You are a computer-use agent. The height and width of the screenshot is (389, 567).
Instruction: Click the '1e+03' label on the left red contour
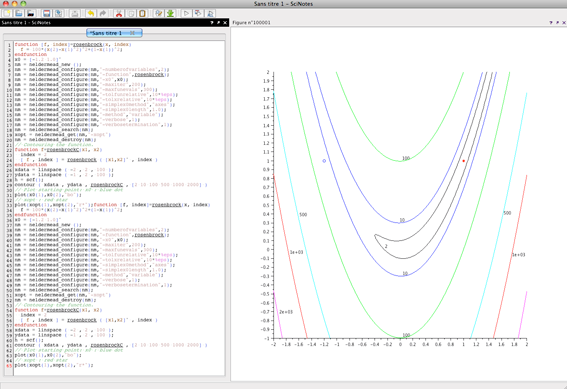pos(297,252)
